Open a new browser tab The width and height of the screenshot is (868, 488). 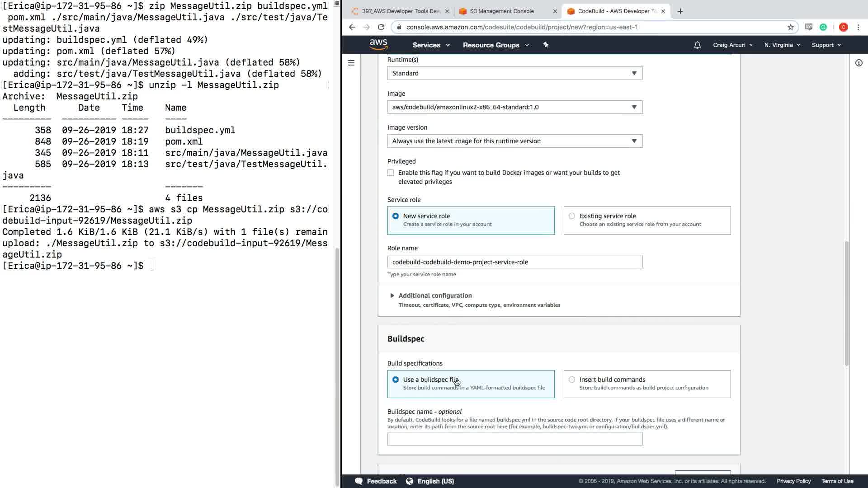pos(680,11)
